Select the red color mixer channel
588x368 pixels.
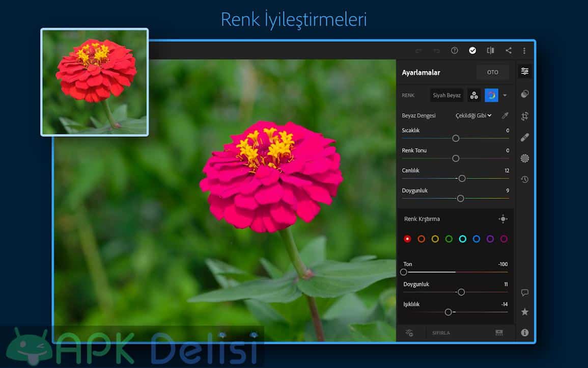coord(407,239)
